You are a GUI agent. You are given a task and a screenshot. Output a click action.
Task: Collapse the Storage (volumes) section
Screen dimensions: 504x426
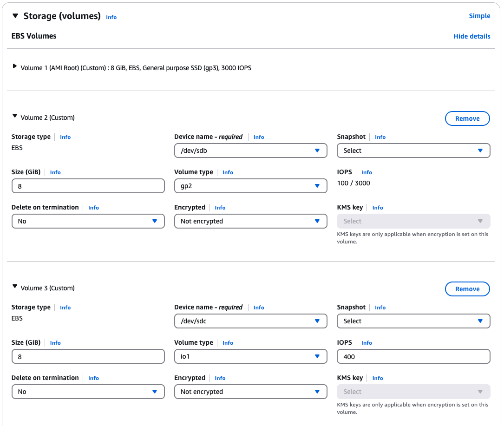(15, 16)
